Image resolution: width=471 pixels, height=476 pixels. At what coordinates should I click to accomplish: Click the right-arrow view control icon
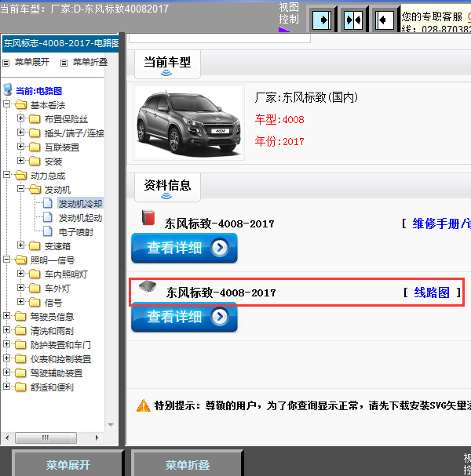[322, 20]
